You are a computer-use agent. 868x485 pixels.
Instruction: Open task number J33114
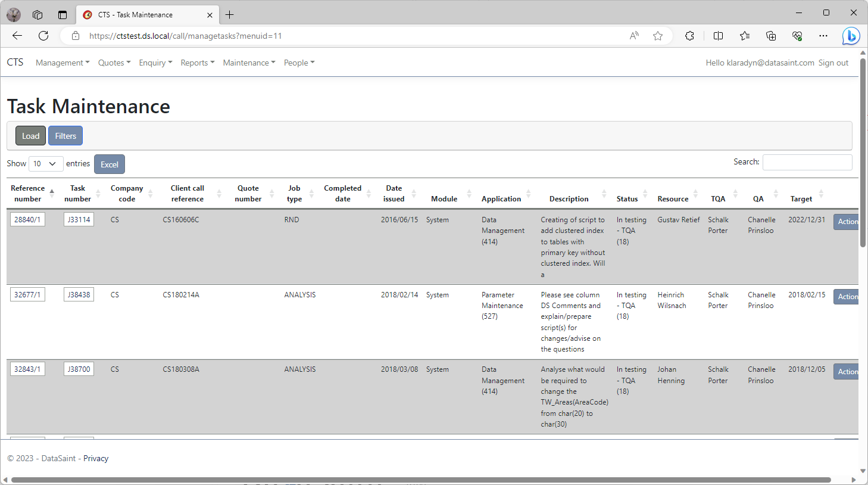click(79, 220)
